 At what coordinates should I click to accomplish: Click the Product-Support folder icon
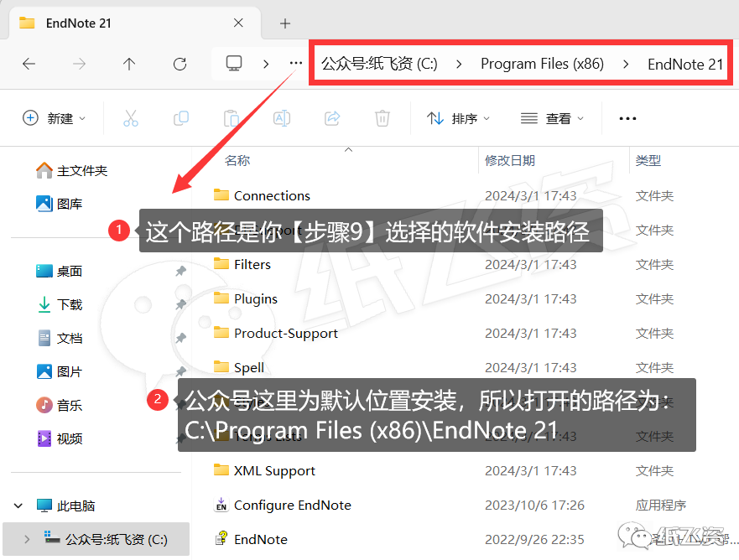point(221,332)
